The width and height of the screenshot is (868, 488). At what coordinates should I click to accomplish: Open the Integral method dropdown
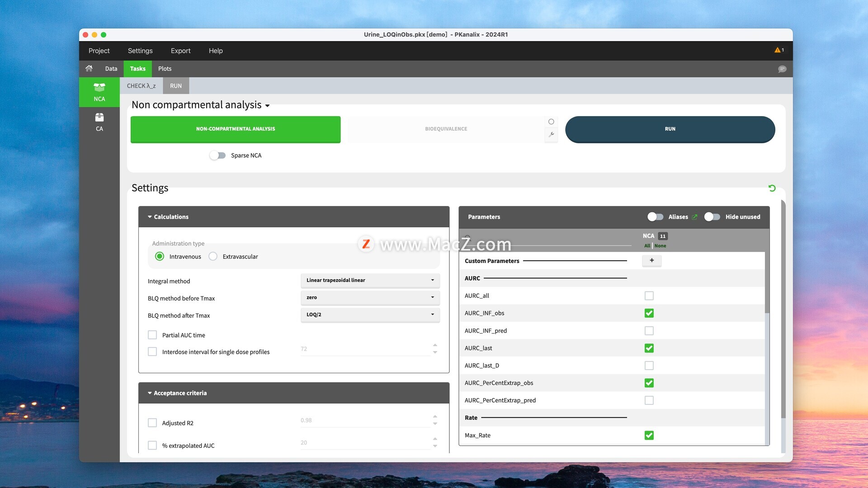click(370, 281)
